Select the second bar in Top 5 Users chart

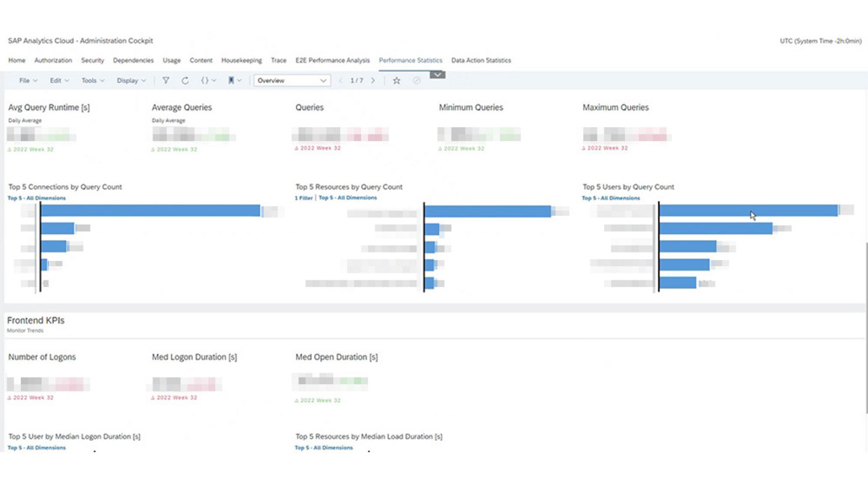[x=715, y=228]
